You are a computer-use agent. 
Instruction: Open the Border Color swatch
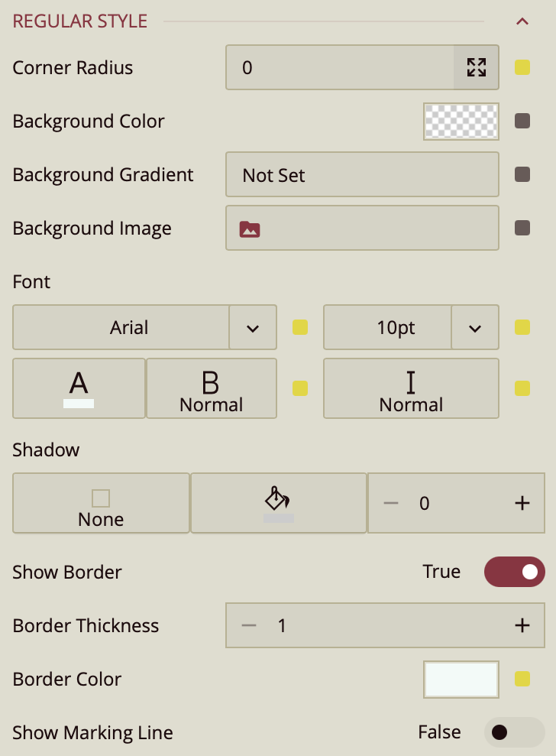click(x=461, y=680)
